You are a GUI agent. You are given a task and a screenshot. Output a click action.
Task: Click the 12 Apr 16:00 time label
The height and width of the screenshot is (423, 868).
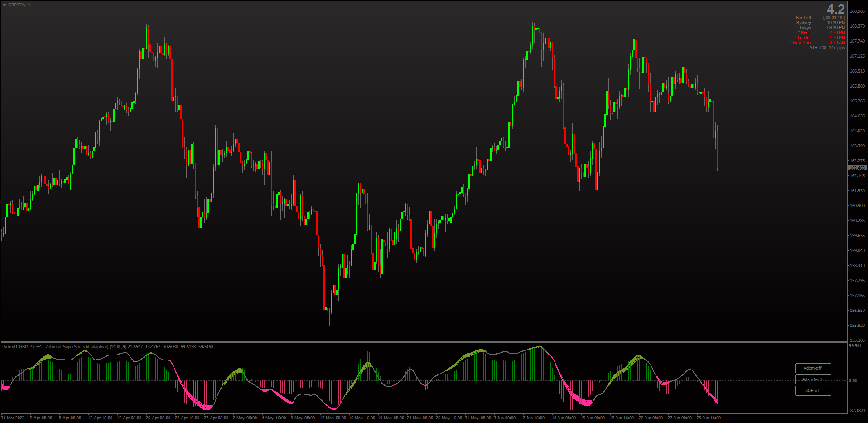[100, 418]
